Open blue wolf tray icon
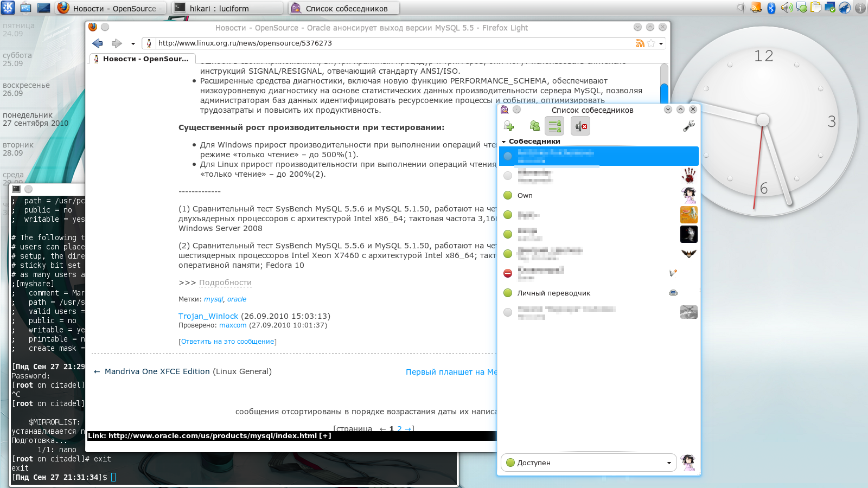868x488 pixels. (x=845, y=8)
